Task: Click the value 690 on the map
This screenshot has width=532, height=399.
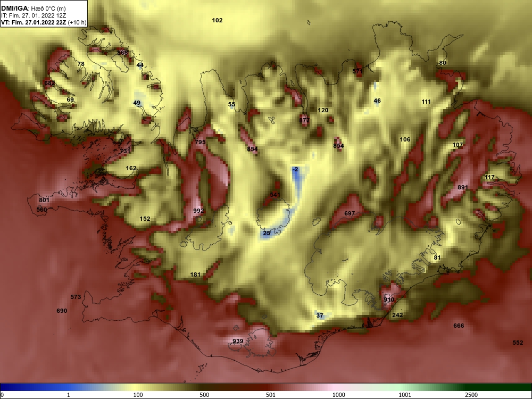Action: coord(62,311)
